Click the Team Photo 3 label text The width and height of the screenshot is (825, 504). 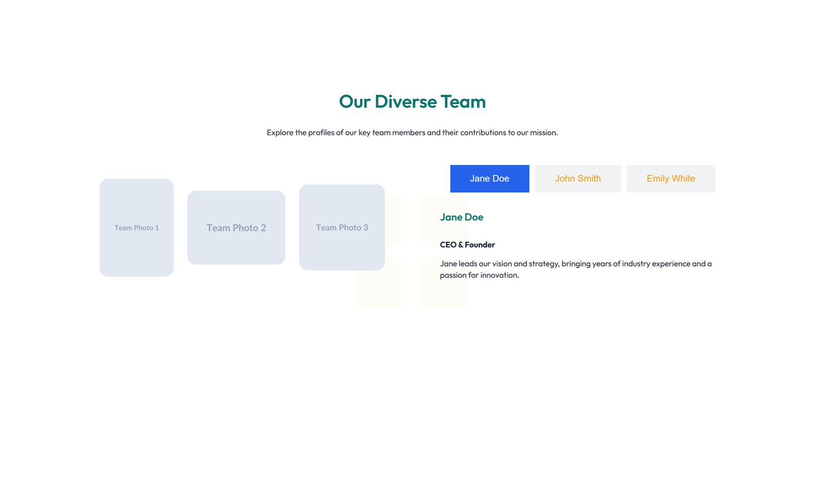pos(341,227)
